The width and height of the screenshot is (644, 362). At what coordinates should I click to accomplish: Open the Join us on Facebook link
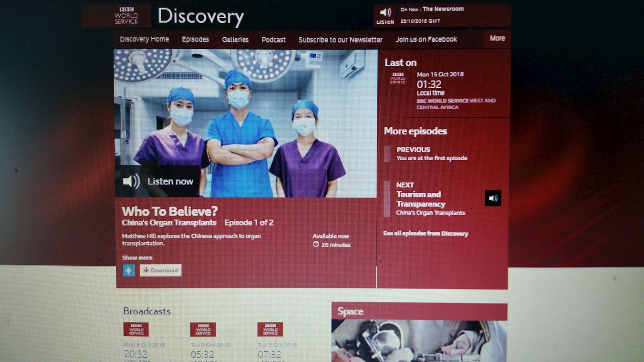(426, 40)
